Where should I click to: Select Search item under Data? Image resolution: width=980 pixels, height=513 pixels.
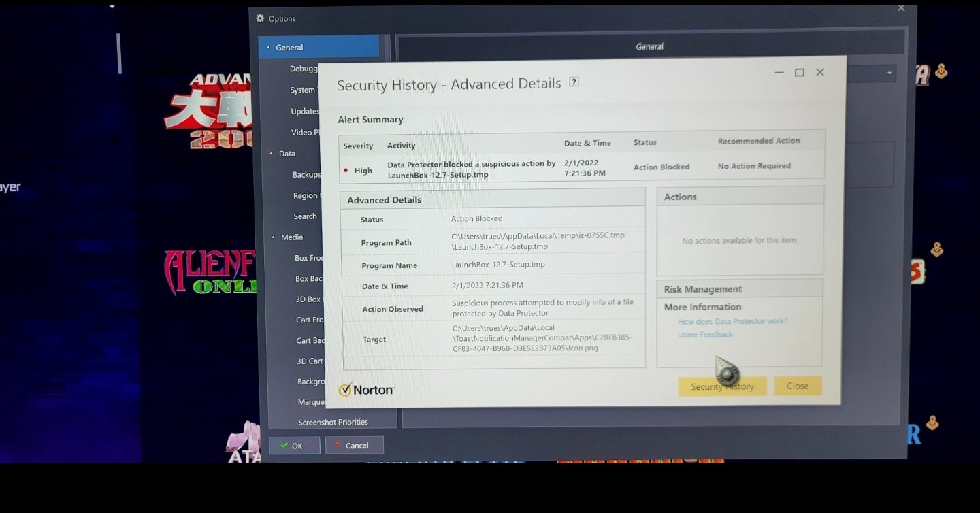(306, 216)
